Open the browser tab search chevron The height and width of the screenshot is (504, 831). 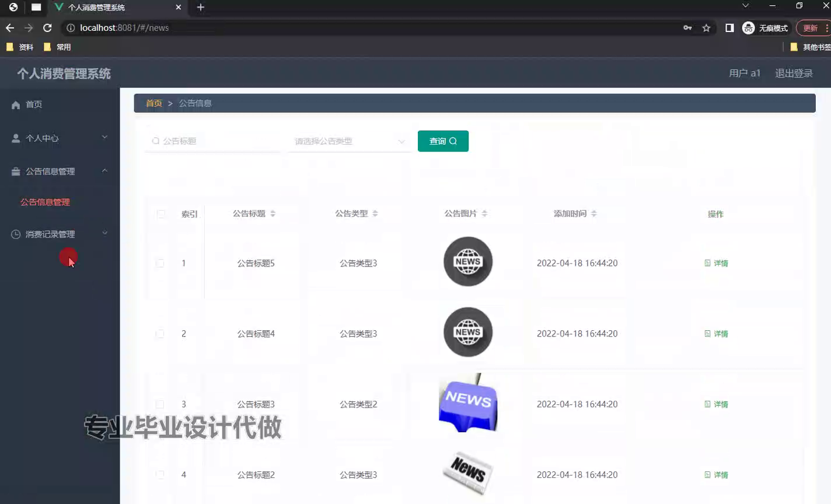745,6
